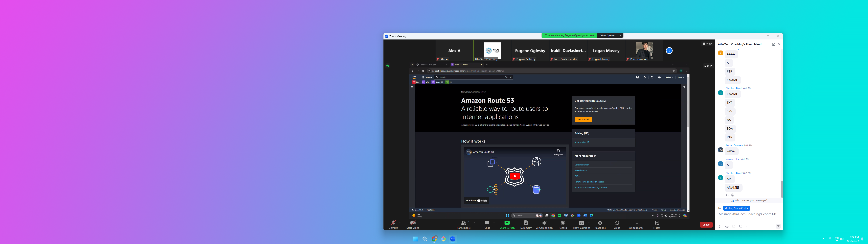Image resolution: width=868 pixels, height=244 pixels.
Task: Open the AI Companion sparkle icon
Action: click(x=544, y=223)
